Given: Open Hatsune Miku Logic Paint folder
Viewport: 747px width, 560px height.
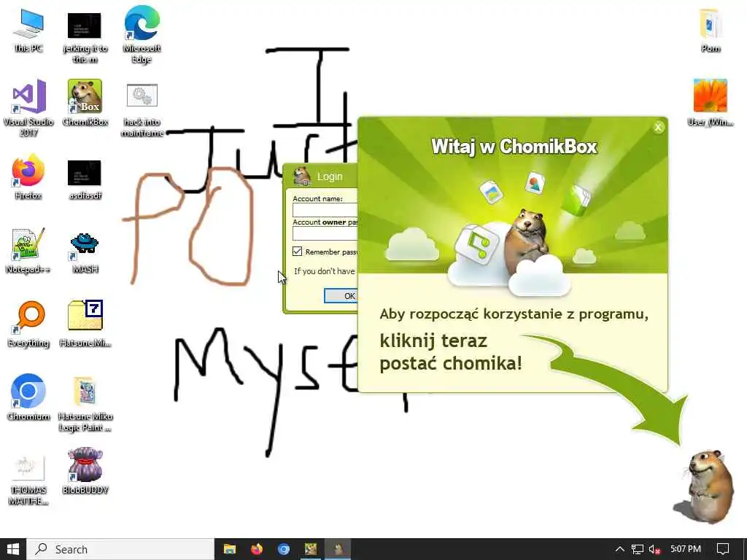Looking at the screenshot, I should [x=85, y=404].
